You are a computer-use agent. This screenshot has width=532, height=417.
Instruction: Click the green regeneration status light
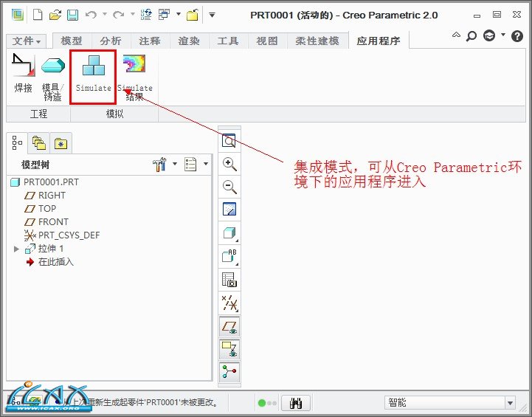pyautogui.click(x=262, y=403)
